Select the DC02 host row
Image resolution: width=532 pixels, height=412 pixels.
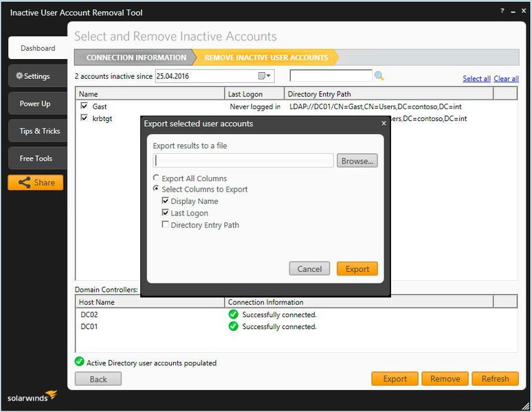coord(296,314)
